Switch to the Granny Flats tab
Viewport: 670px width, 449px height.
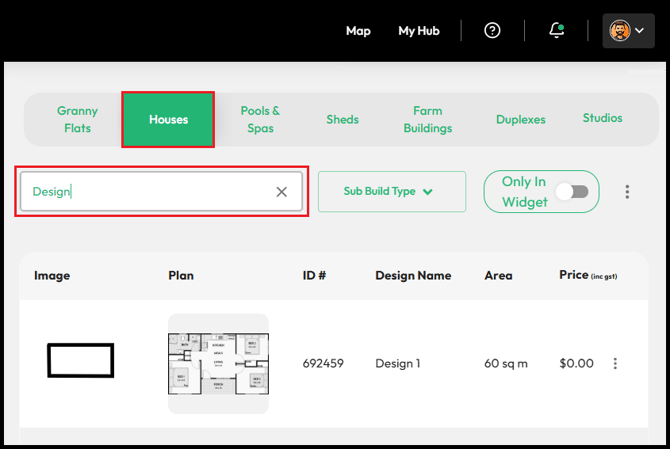tap(77, 120)
